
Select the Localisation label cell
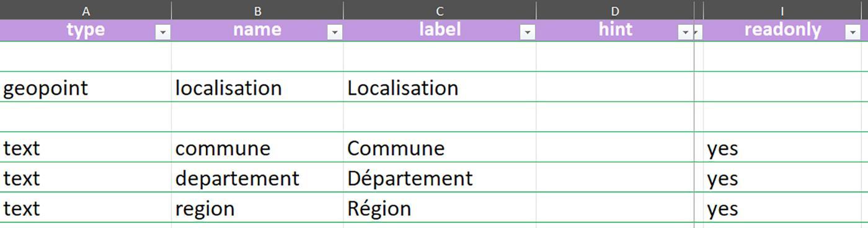coord(440,87)
